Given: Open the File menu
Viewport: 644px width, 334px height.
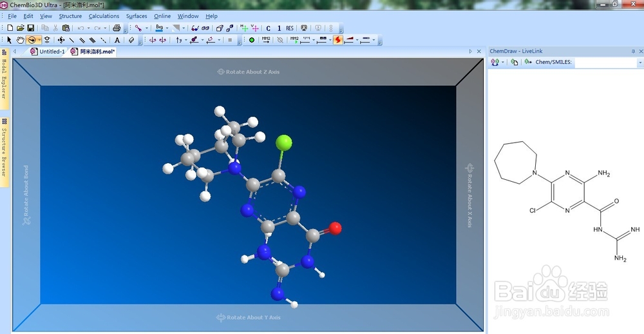Looking at the screenshot, I should click(x=12, y=16).
